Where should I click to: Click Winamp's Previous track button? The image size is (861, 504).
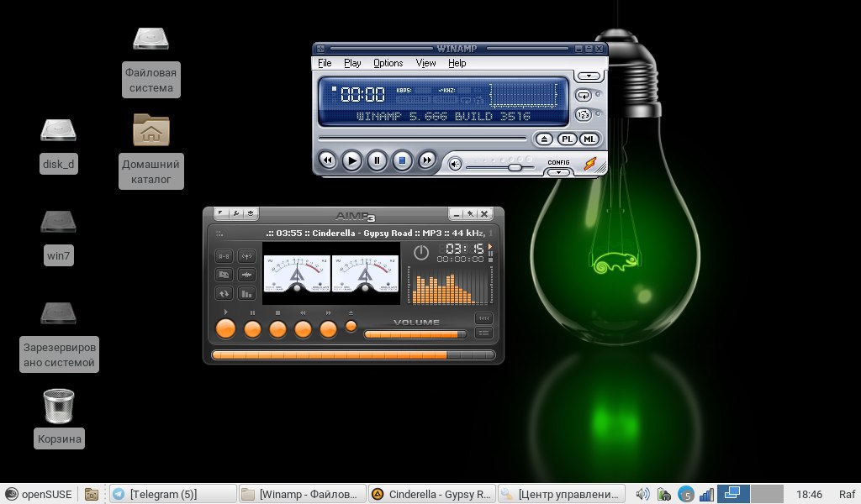[x=327, y=160]
